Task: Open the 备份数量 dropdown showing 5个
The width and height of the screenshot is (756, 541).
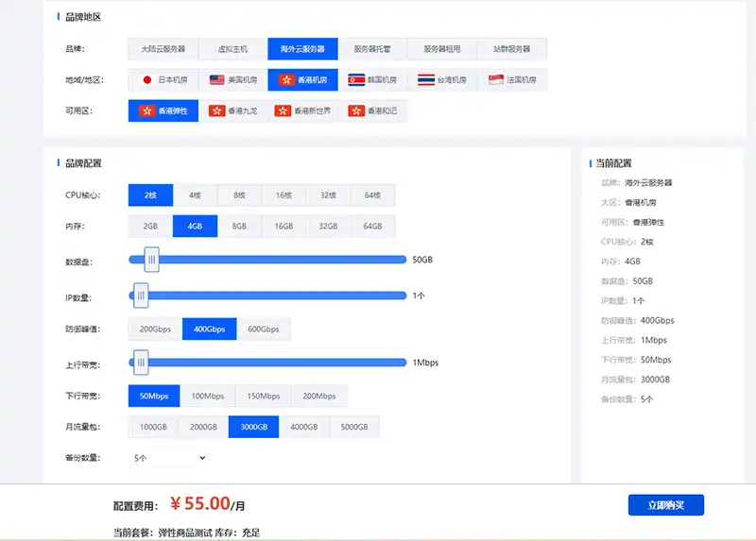Action: click(168, 458)
